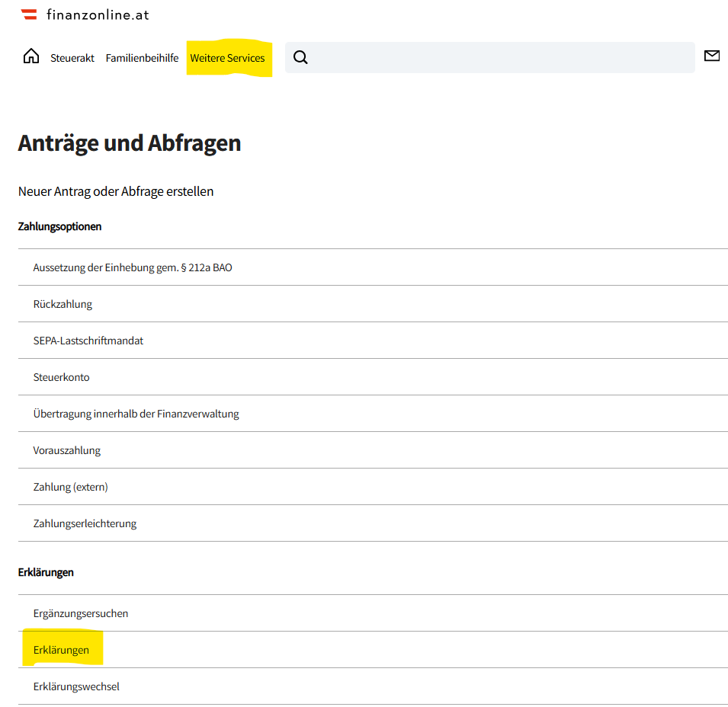Open SEPA-Lastschriftmandat
Viewport: 728px width, 707px height.
(x=88, y=341)
